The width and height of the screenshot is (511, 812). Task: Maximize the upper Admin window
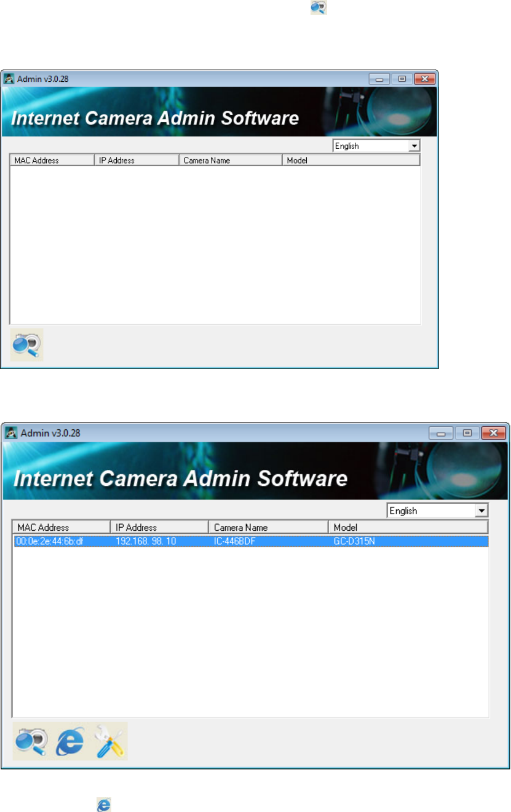(402, 79)
